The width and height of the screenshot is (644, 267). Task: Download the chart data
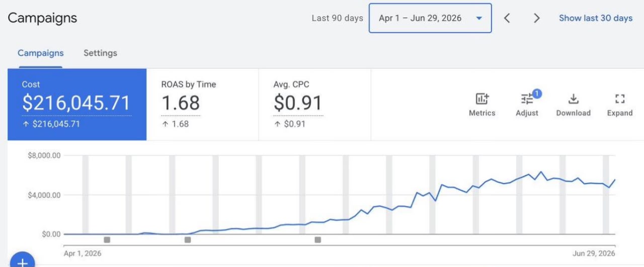(x=573, y=105)
